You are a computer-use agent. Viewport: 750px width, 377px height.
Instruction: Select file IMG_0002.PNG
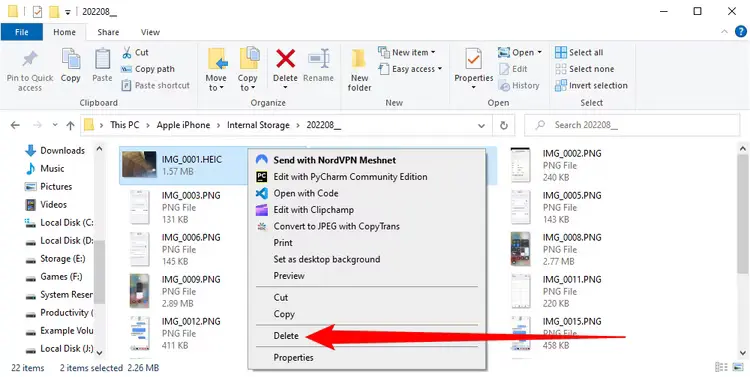(x=556, y=166)
